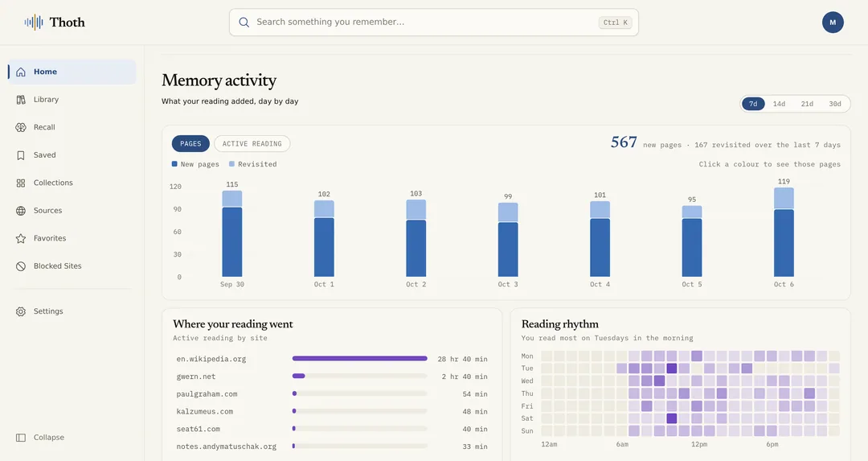Click the 28 hr 40 min value
This screenshot has width=868, height=461.
[462, 359]
